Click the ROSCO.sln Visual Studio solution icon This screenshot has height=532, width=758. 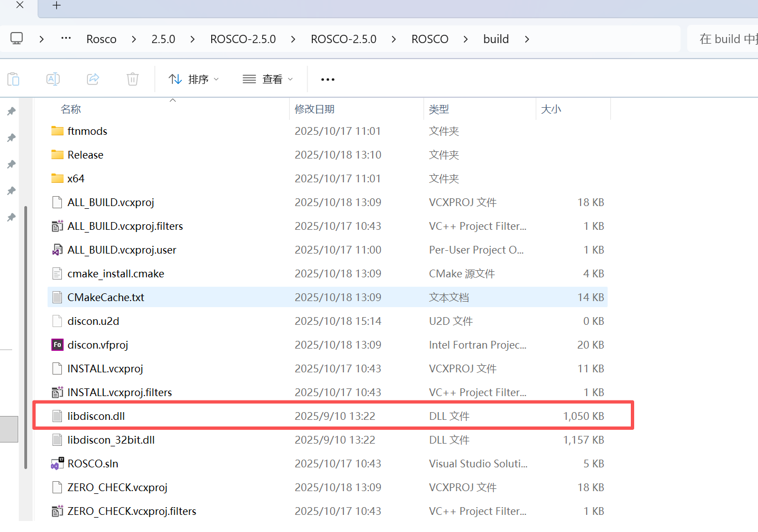57,463
